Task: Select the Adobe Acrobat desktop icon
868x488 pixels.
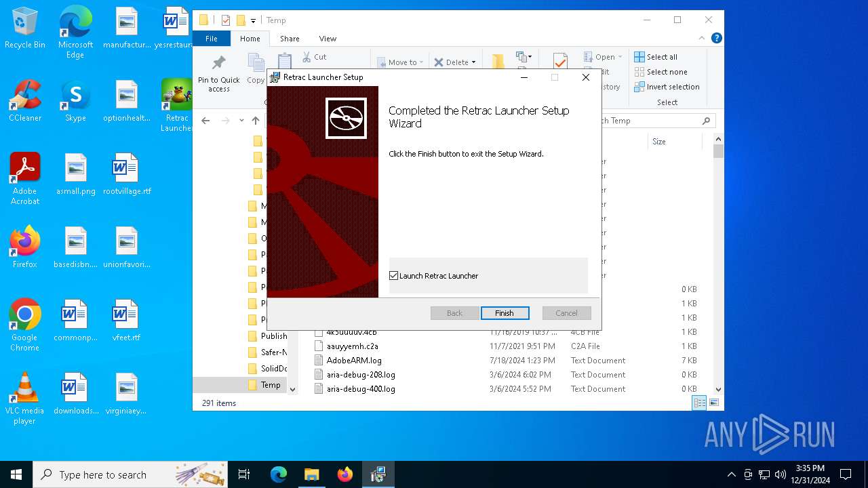Action: [x=25, y=179]
